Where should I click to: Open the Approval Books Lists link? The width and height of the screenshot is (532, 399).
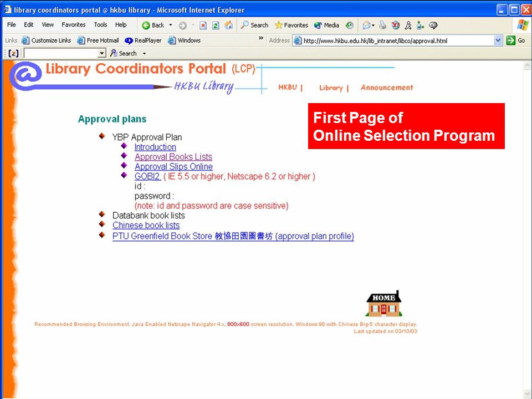pyautogui.click(x=173, y=157)
